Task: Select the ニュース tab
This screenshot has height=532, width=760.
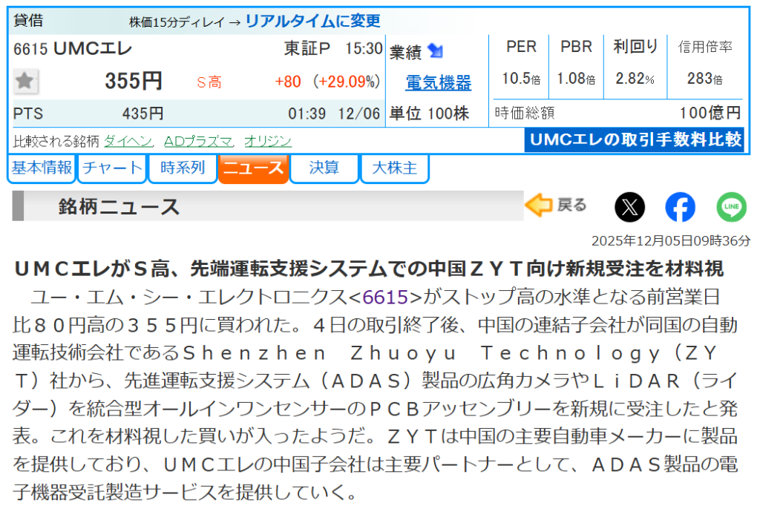Action: 253,168
